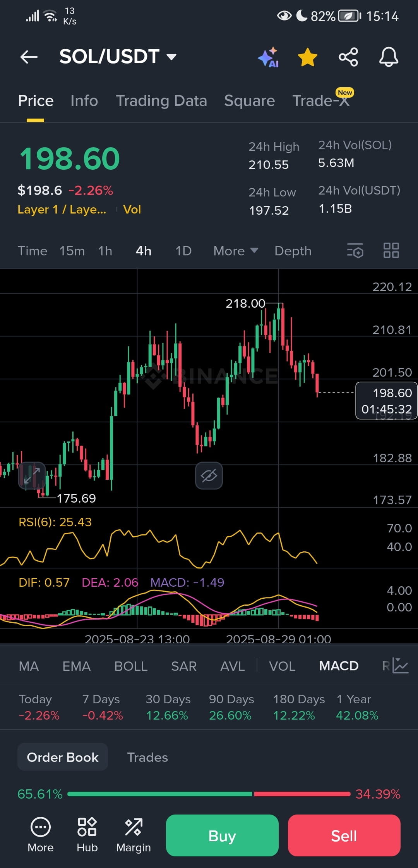Open the Trade-X tab

[321, 101]
